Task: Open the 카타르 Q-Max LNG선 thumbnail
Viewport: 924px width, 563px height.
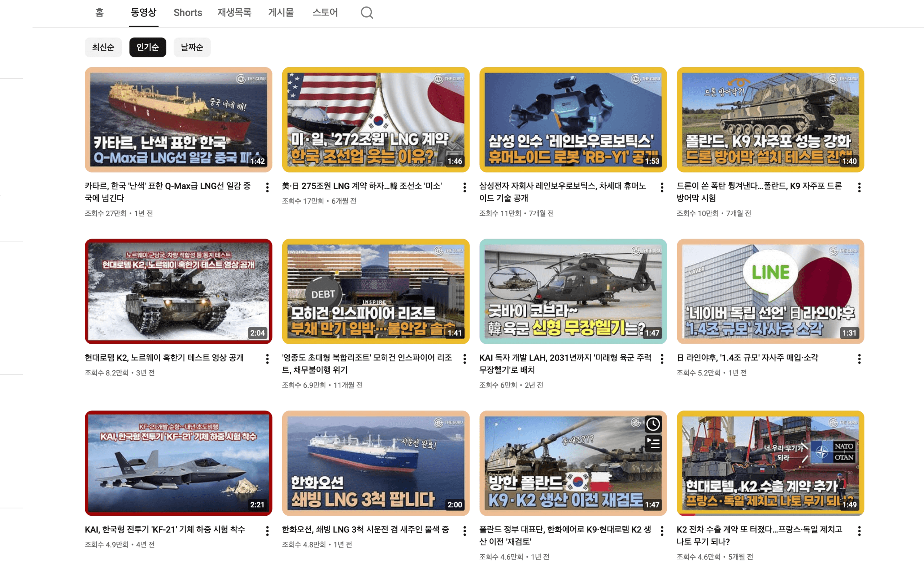Action: coord(179,119)
